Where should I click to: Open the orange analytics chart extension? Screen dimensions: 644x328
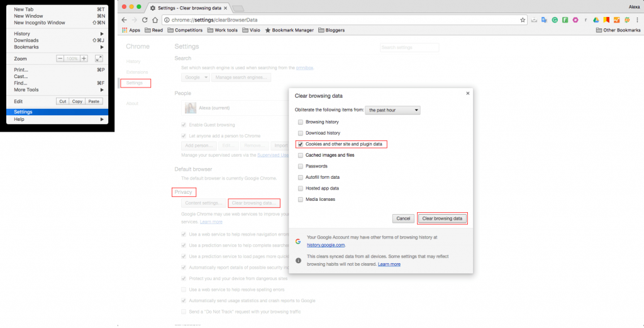tap(616, 20)
